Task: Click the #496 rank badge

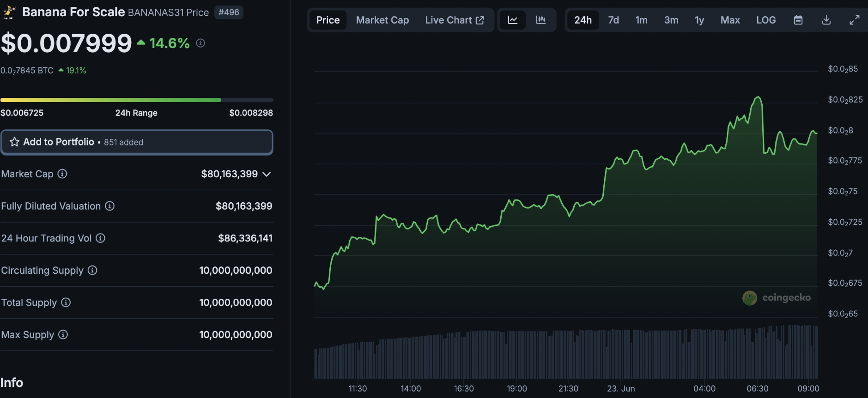Action: coord(229,12)
